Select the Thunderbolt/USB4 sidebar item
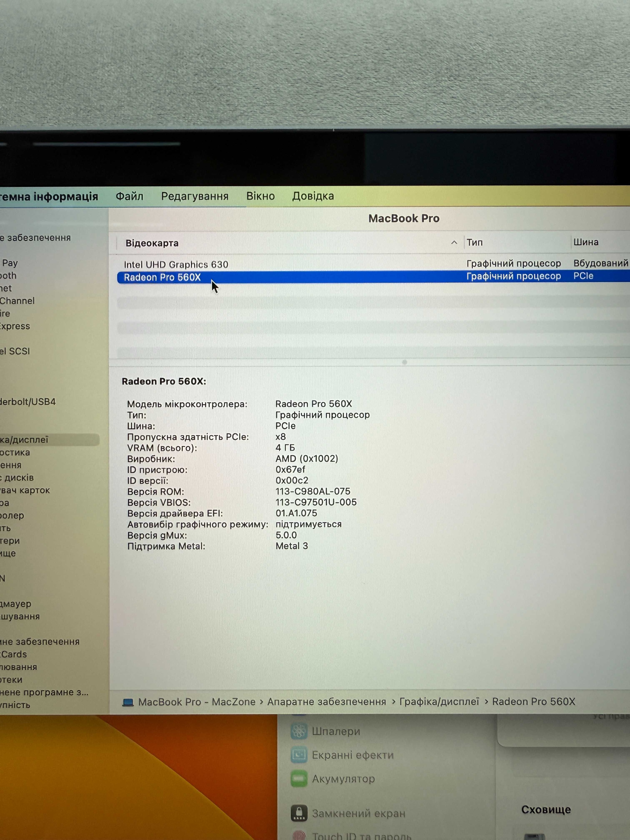This screenshot has height=840, width=630. tap(28, 402)
